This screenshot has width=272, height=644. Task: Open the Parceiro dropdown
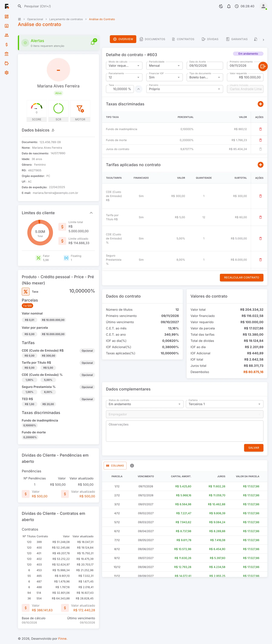click(x=184, y=89)
